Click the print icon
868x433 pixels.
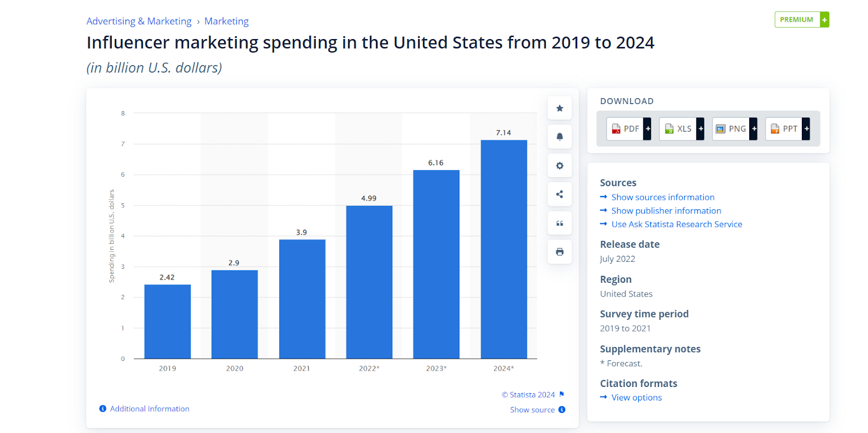pos(559,251)
